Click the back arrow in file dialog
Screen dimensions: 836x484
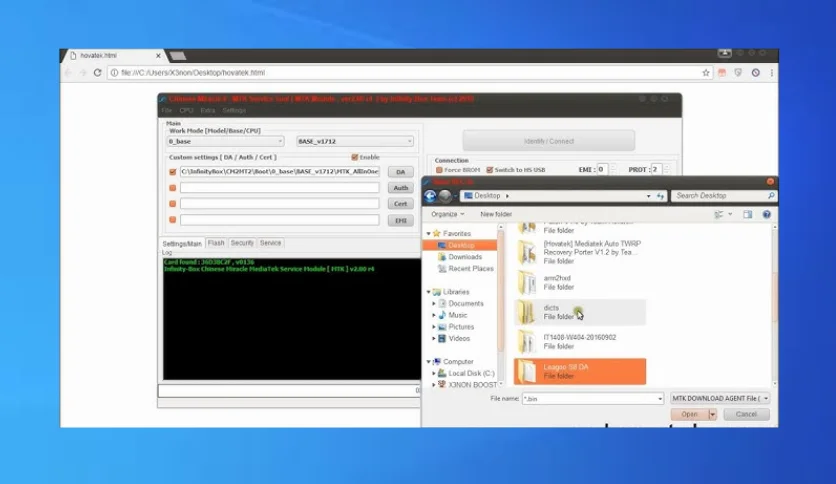pyautogui.click(x=430, y=196)
